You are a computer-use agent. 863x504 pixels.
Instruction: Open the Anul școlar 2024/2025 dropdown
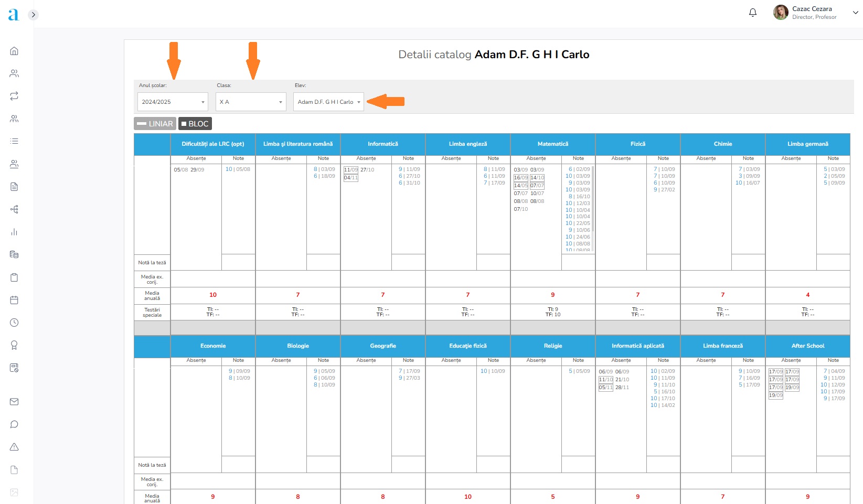173,102
